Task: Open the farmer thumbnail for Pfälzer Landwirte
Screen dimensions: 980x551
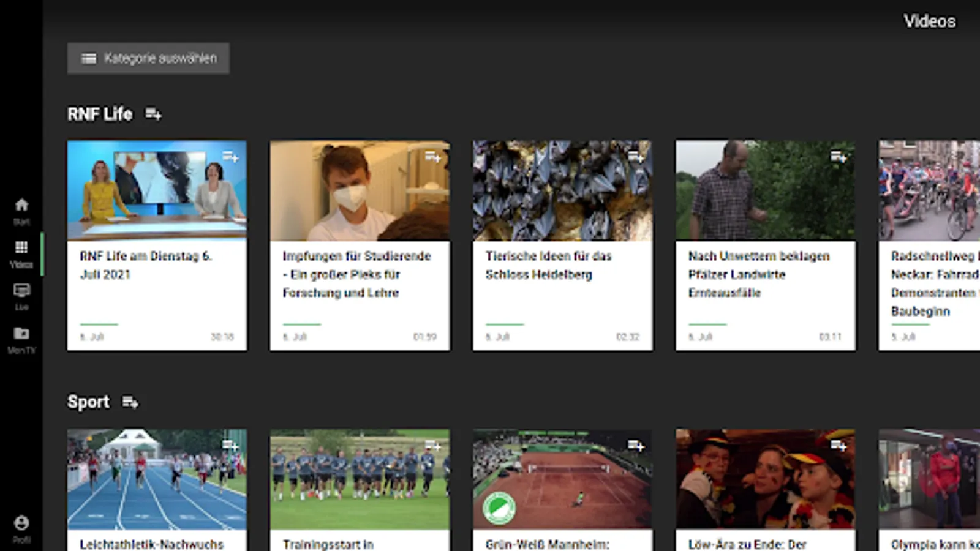Action: [x=766, y=190]
